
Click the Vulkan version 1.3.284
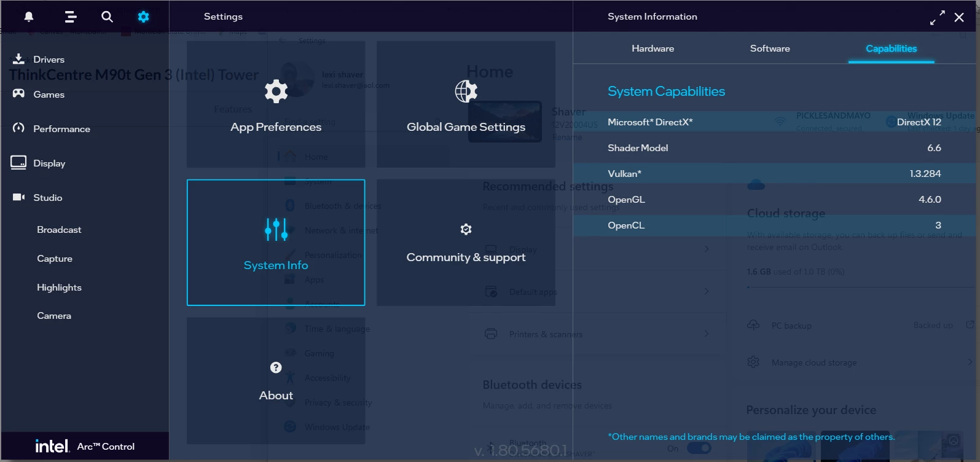click(x=925, y=174)
